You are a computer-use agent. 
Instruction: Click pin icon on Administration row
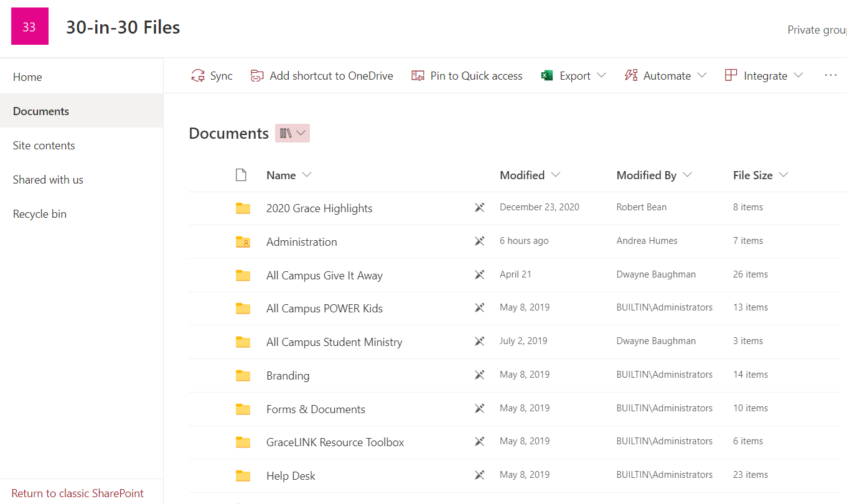tap(479, 241)
